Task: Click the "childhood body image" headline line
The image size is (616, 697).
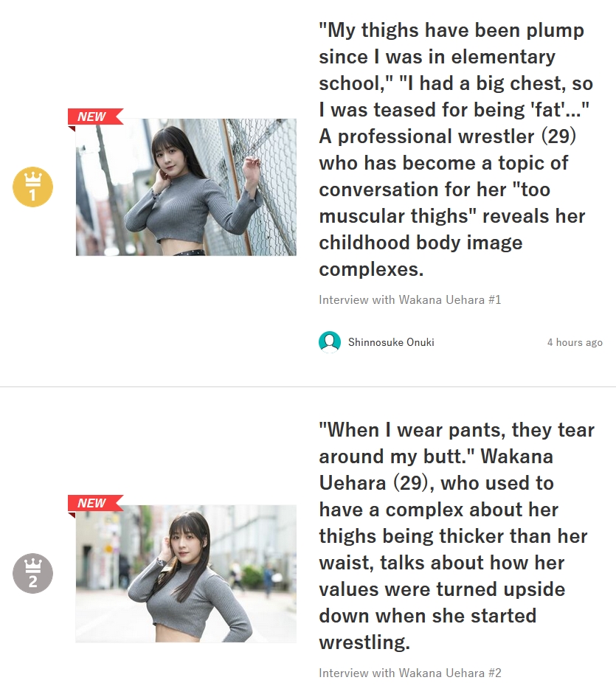Action: pos(421,243)
